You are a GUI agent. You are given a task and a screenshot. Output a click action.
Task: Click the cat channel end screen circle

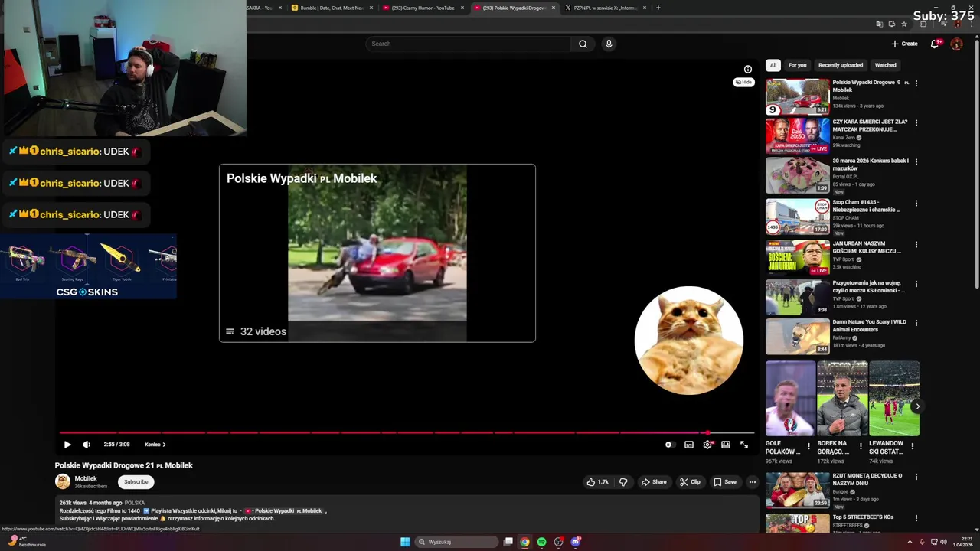pyautogui.click(x=689, y=341)
